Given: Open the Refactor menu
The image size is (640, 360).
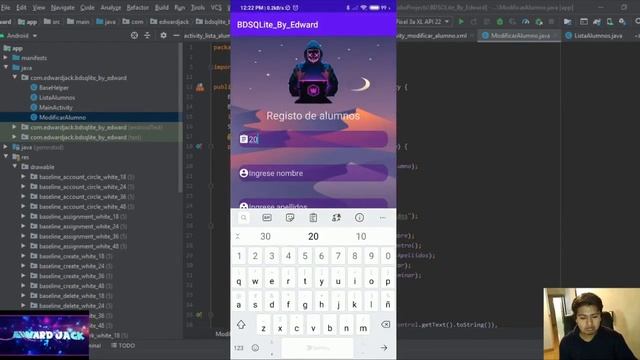Looking at the screenshot, I should point(138,7).
